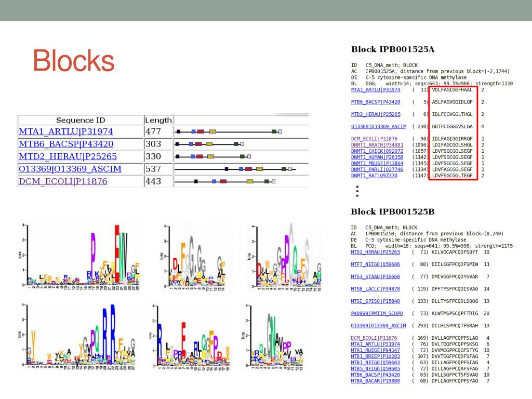Visit the MTB1_BREEP|P10283 link
The height and width of the screenshot is (399, 532).
[x=375, y=356]
